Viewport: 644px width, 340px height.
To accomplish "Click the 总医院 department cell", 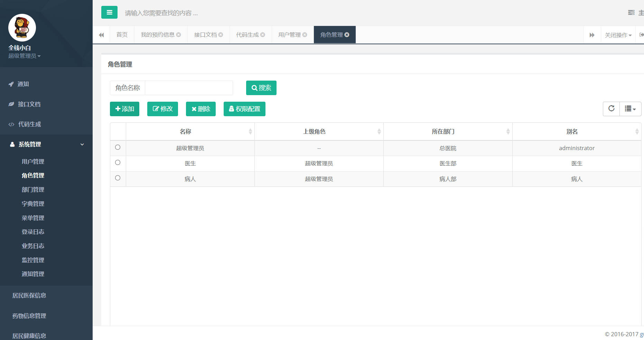I will (x=448, y=148).
